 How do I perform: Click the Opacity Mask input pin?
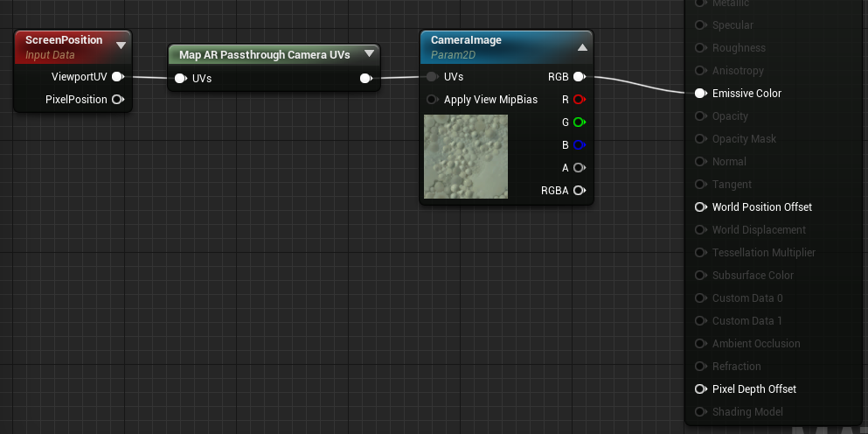point(700,138)
